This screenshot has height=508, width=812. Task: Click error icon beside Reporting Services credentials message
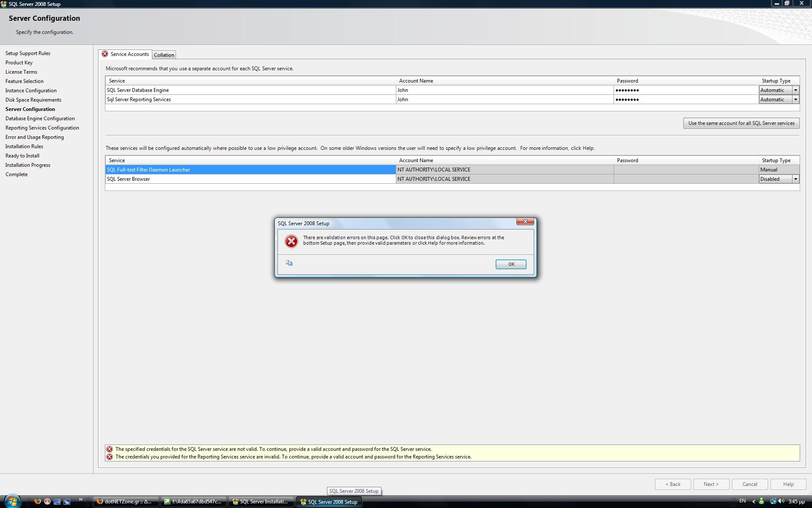click(x=110, y=457)
